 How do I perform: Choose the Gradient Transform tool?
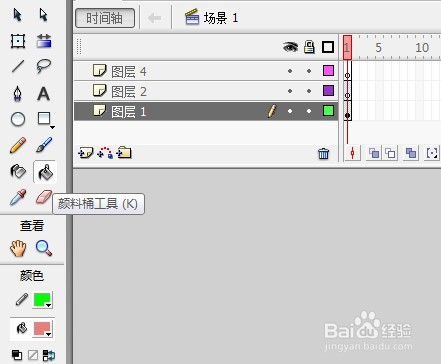44,41
